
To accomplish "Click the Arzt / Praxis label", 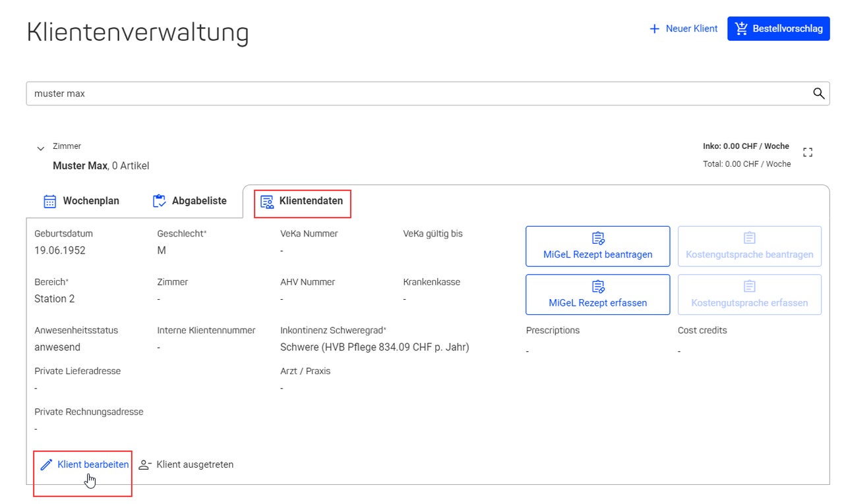I will [305, 371].
